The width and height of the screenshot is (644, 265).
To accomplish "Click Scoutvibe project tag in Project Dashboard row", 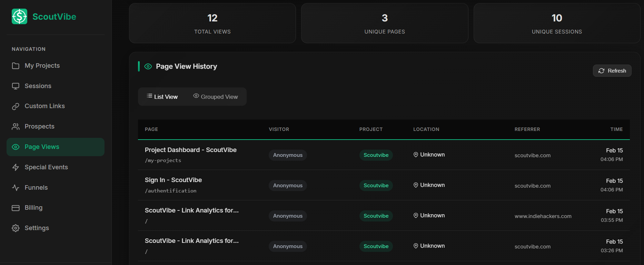I will (x=376, y=155).
